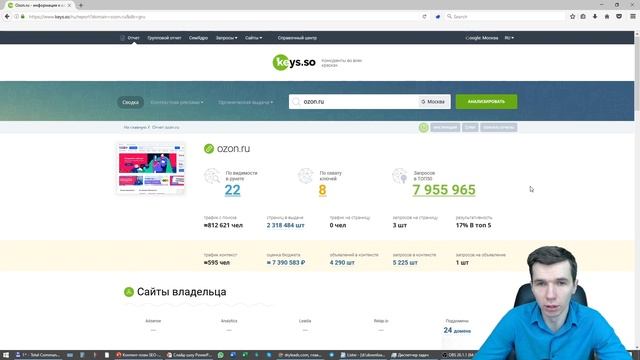Open WhatsApp from the taskbar
Viewport: 640px width, 360px height.
tap(220, 355)
